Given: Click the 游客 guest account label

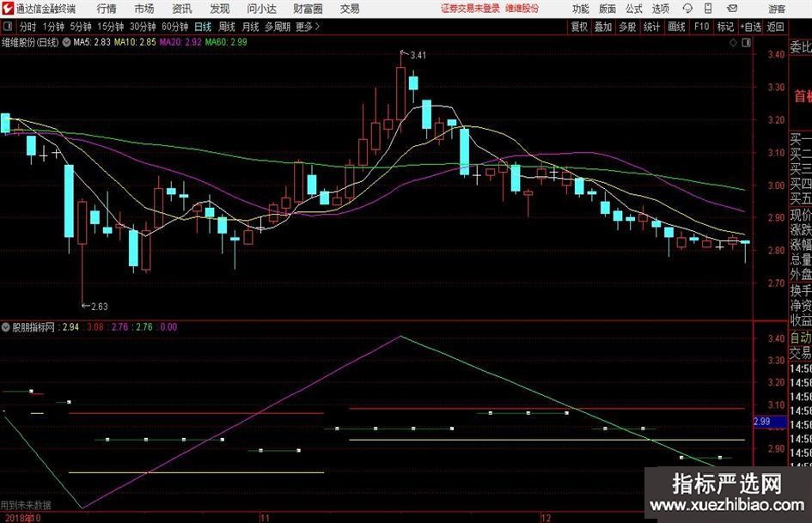Looking at the screenshot, I should 777,9.
